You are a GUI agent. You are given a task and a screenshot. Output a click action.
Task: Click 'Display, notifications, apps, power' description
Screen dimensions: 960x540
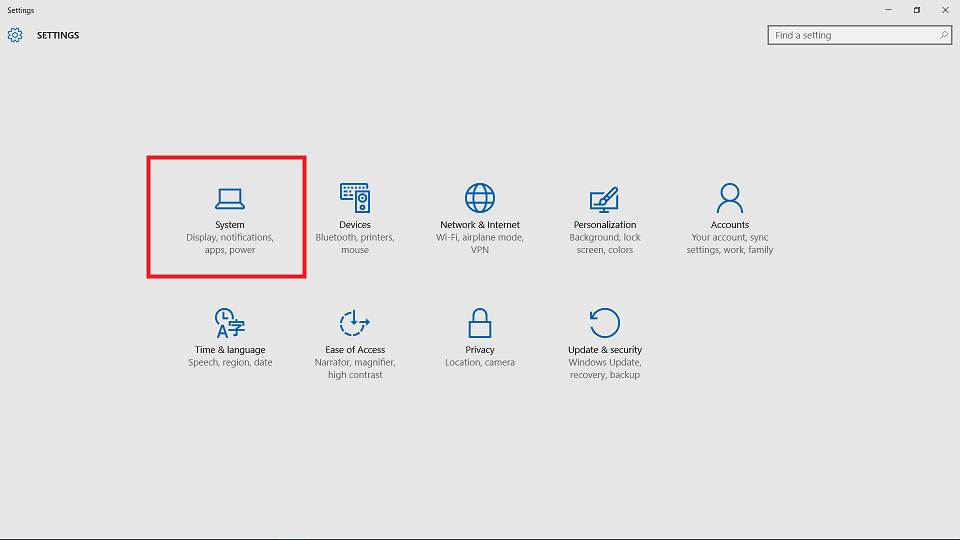tap(230, 244)
